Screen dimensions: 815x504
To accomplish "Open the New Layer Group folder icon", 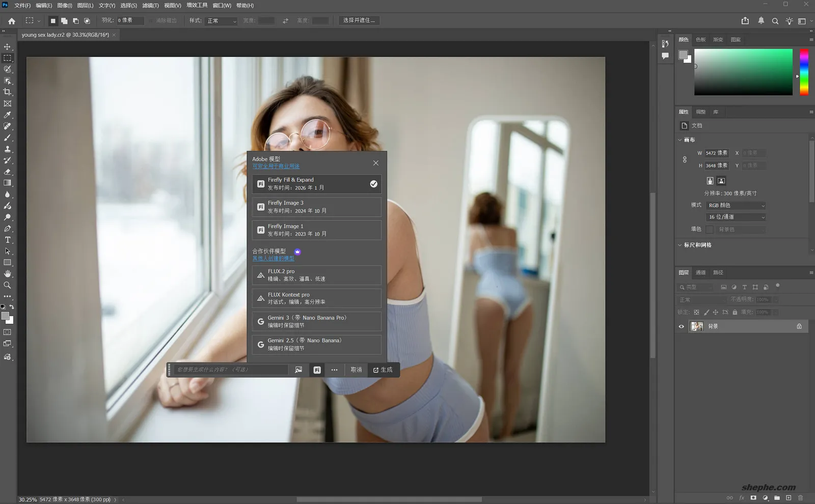I will pyautogui.click(x=777, y=498).
